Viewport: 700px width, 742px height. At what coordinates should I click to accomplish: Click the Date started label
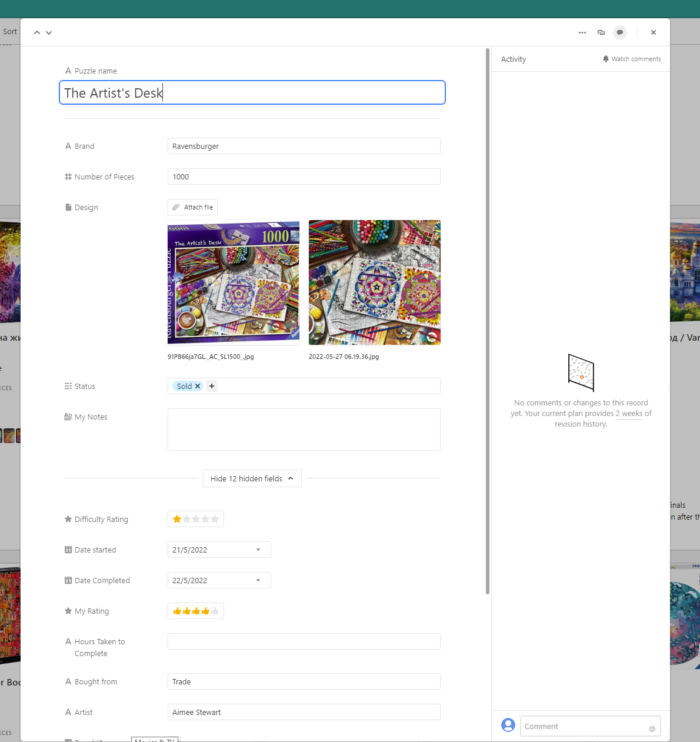[x=95, y=550]
